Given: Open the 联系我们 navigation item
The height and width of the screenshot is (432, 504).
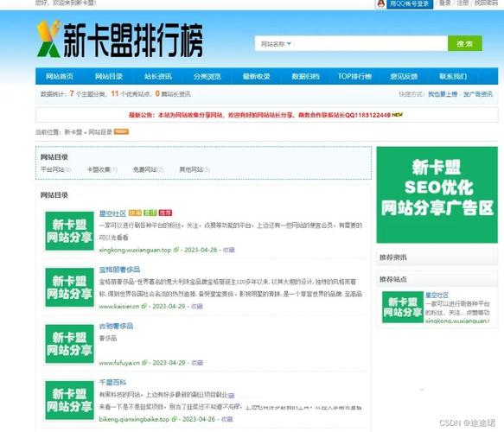Looking at the screenshot, I should coord(453,76).
